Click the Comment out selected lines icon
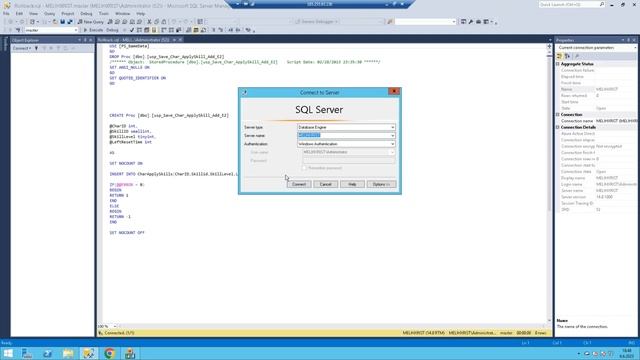This screenshot has height=360, width=640. point(213,30)
